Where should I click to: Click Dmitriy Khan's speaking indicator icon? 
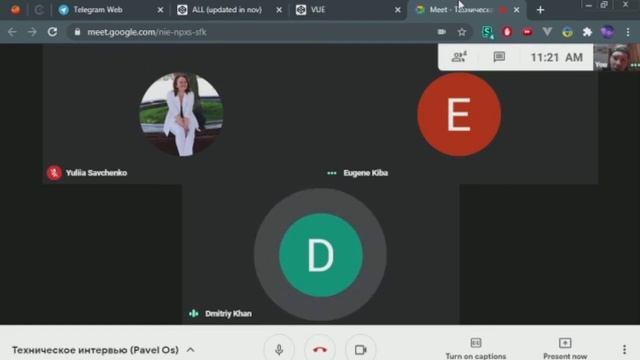(x=194, y=313)
